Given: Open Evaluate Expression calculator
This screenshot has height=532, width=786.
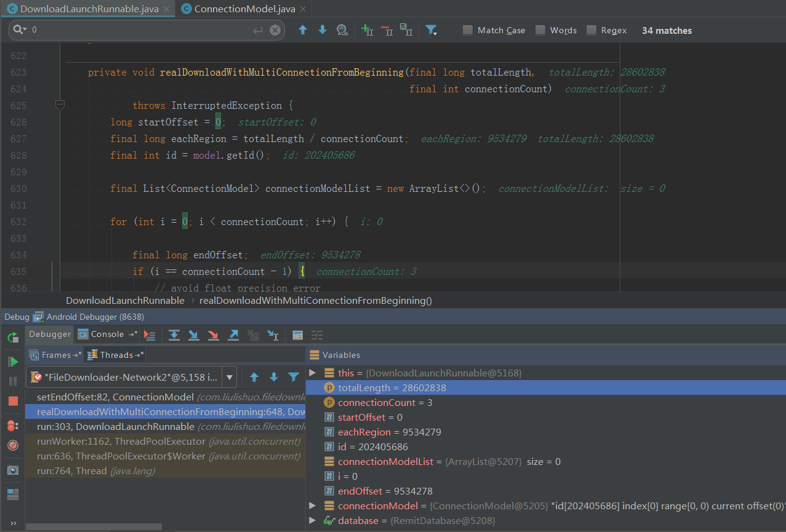Looking at the screenshot, I should point(298,335).
